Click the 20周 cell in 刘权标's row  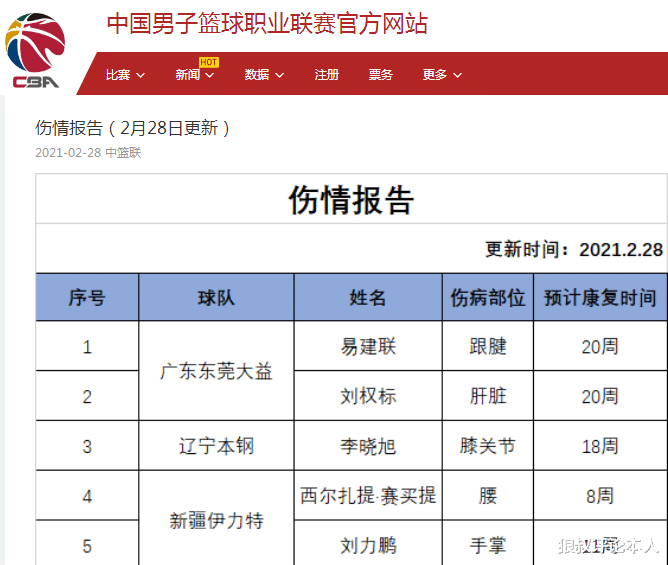click(x=600, y=396)
